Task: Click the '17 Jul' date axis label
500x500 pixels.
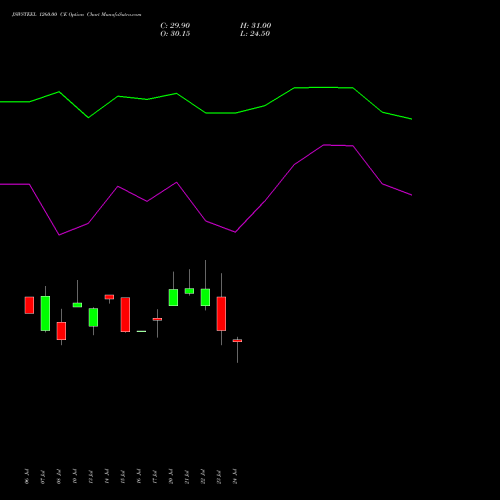Action: point(155,476)
